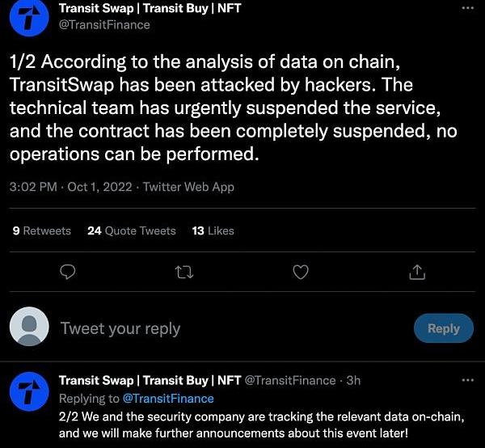Like the tweet with the heart icon
The width and height of the screenshot is (485, 448).
click(x=301, y=273)
